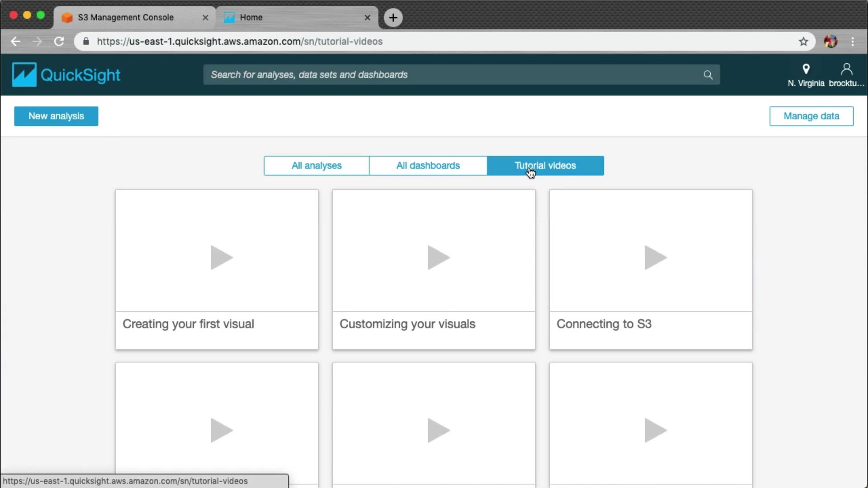Click the search magnifier icon
The height and width of the screenshot is (488, 868).
pos(708,75)
